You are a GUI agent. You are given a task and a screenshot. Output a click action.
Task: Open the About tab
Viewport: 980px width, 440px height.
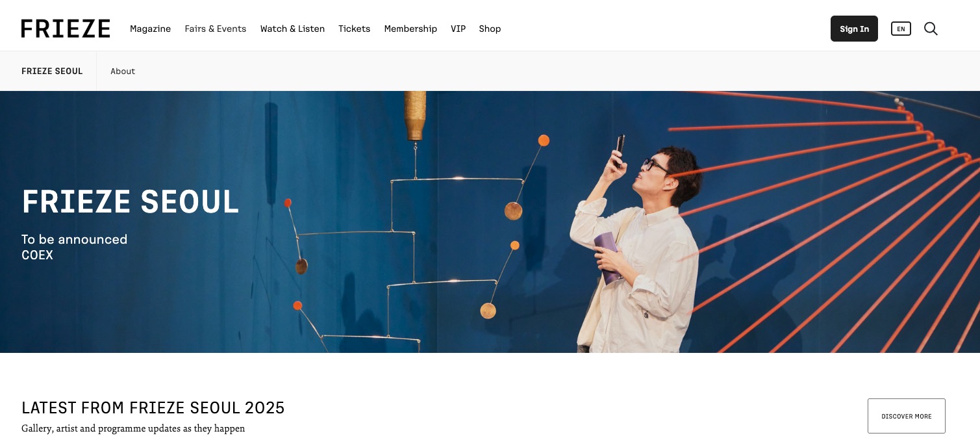[x=123, y=71]
